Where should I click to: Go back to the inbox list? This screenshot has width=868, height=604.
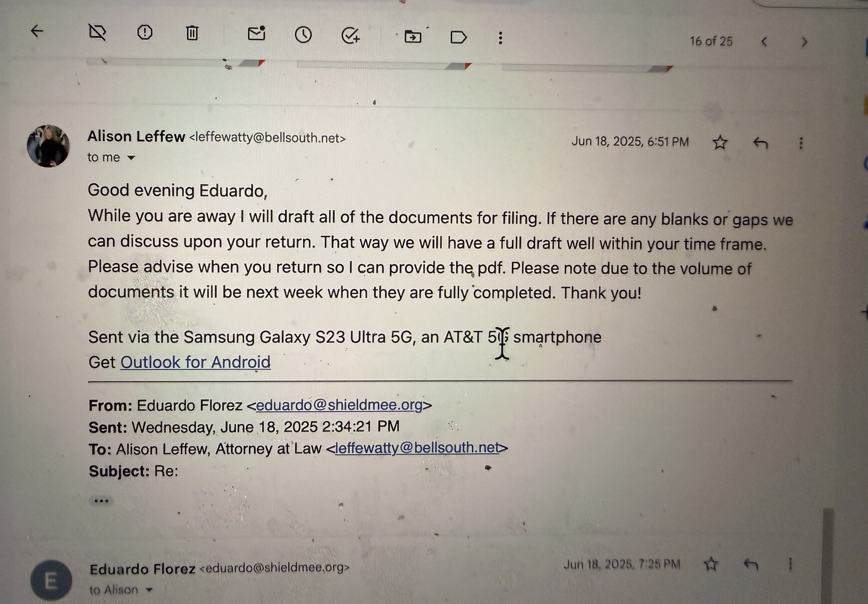[x=37, y=31]
